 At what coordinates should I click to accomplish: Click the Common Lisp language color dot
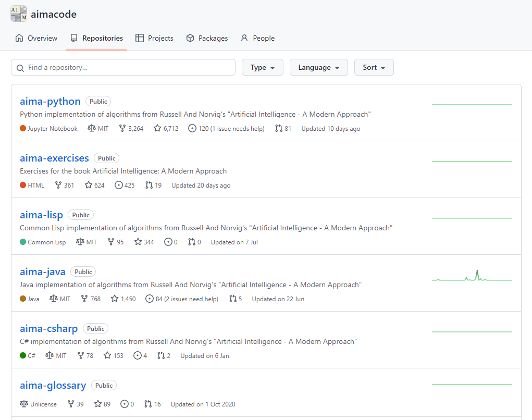[x=23, y=242]
